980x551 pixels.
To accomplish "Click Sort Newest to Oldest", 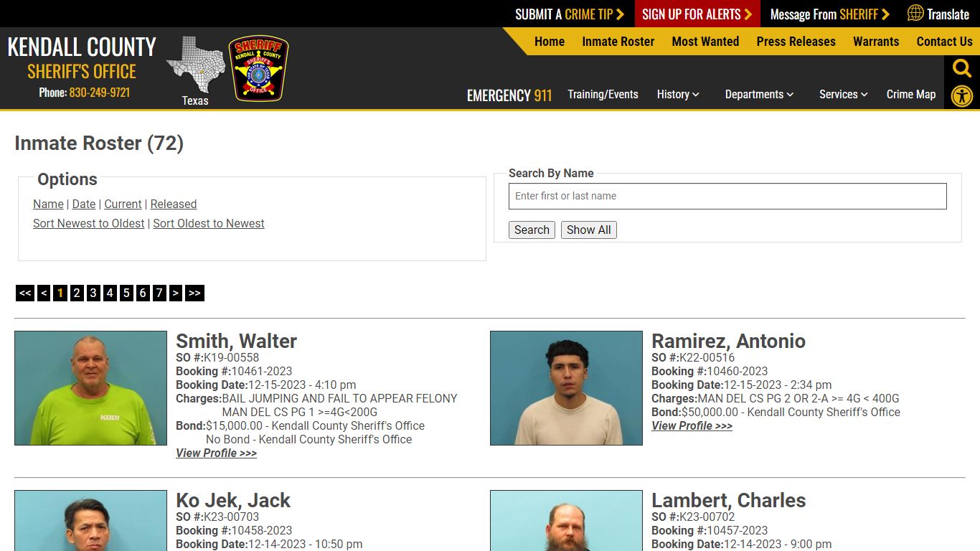I will point(88,223).
